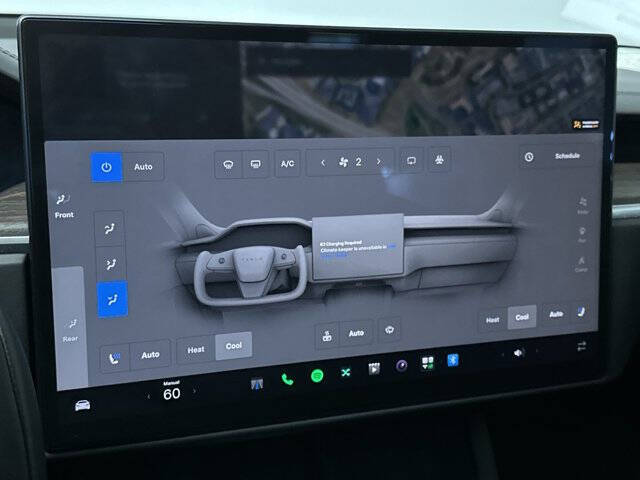Increase fan speed with the right chevron

tap(379, 161)
